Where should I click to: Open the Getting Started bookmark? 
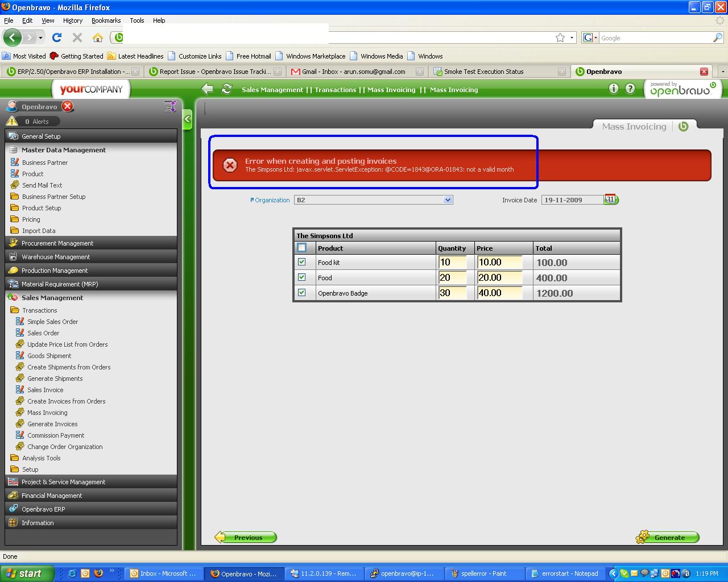pos(77,56)
